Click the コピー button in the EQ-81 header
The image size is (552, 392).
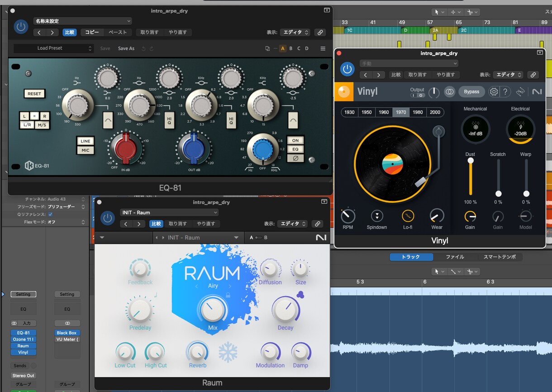tap(92, 33)
